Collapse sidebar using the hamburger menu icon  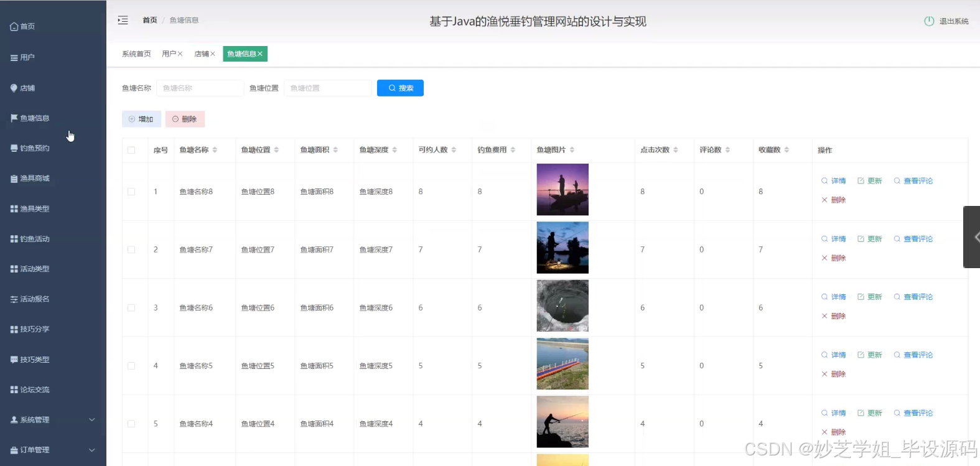point(123,21)
